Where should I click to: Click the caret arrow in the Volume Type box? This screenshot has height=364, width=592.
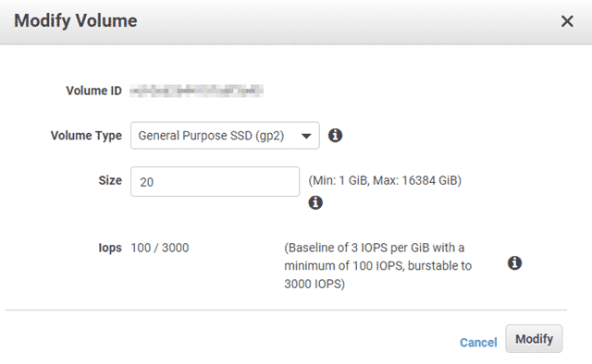(x=306, y=136)
